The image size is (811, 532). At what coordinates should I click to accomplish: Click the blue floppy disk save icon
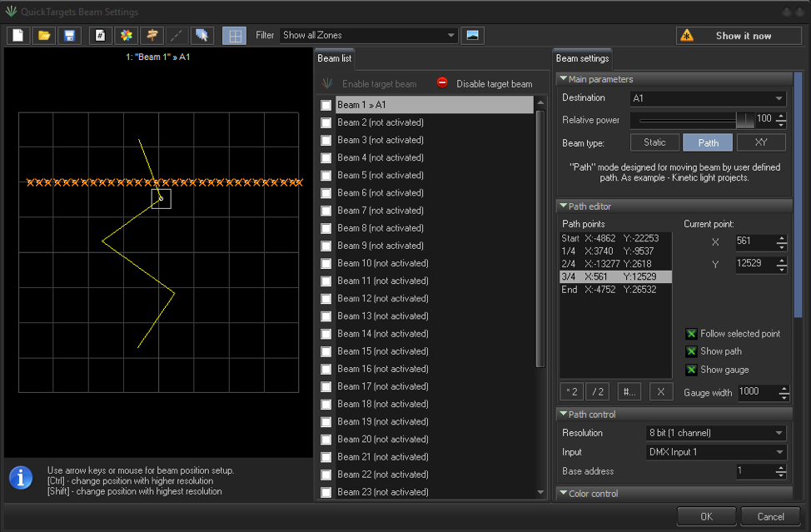[x=69, y=36]
